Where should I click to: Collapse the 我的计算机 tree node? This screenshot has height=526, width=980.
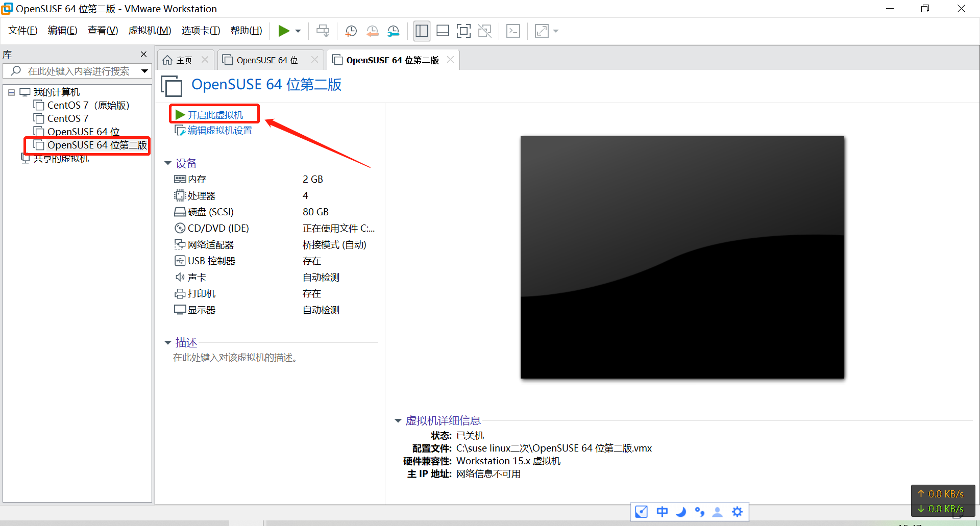point(11,92)
